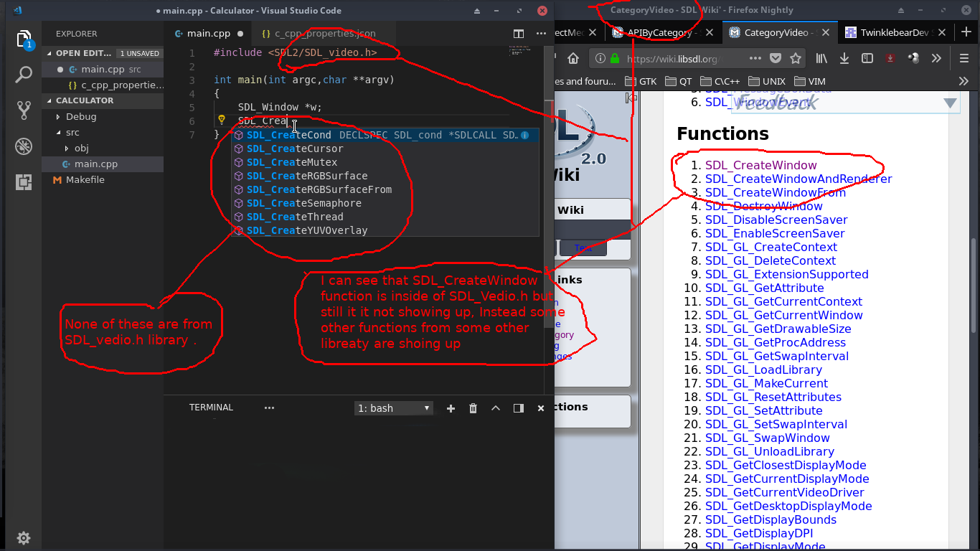Open the SDL_GL_SwapWindow link
Viewport: 980px width, 551px height.
tap(767, 438)
